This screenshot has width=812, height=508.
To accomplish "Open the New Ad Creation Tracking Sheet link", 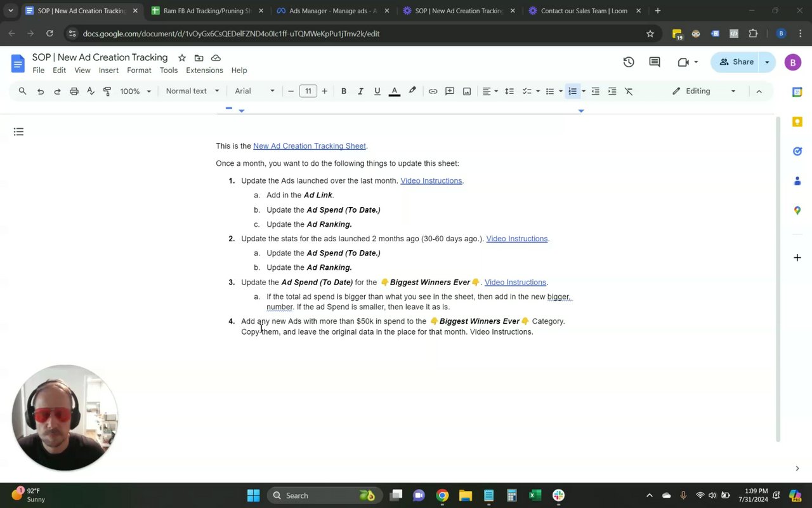I will tap(310, 146).
